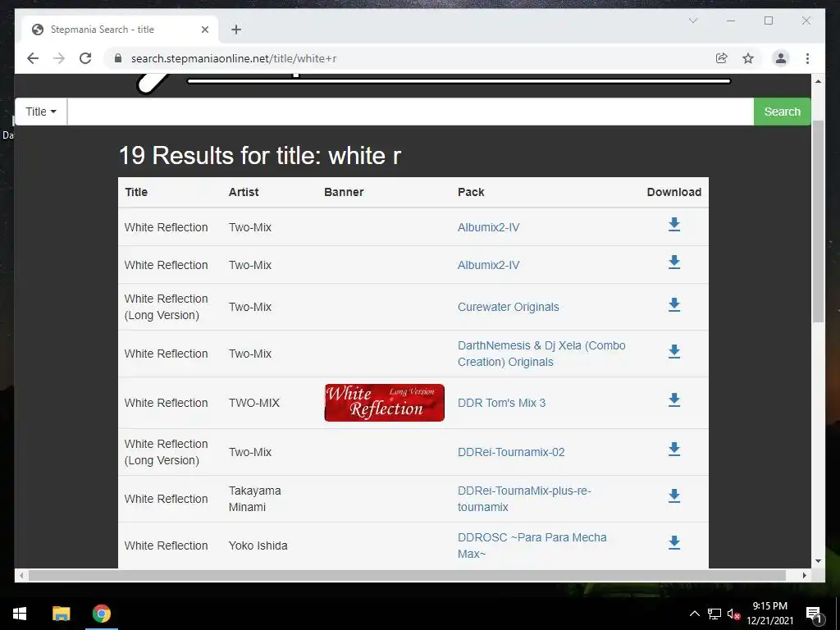This screenshot has height=630, width=840.
Task: Open the first Albumix2-IV pack link
Action: pyautogui.click(x=488, y=227)
